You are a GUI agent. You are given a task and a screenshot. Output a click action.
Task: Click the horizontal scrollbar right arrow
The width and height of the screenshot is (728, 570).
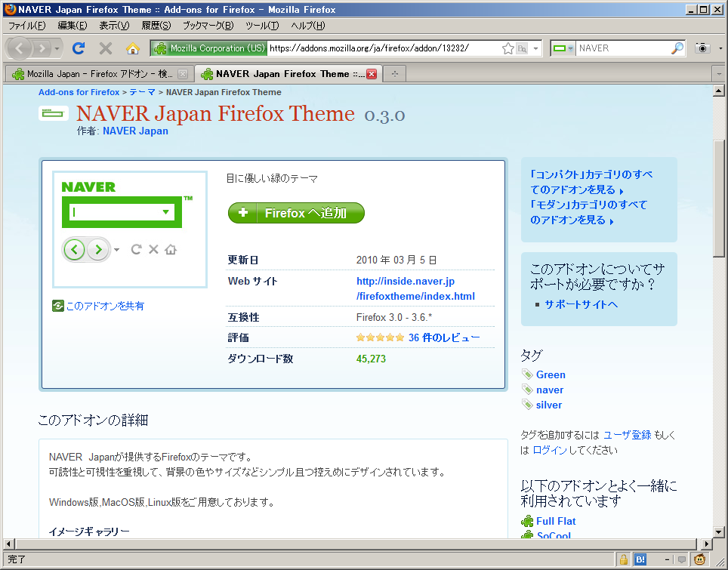coord(707,544)
